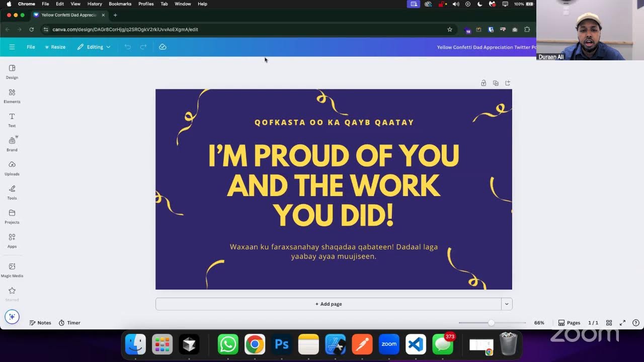This screenshot has width=644, height=362.
Task: Expand the Add page options arrow
Action: tap(507, 304)
